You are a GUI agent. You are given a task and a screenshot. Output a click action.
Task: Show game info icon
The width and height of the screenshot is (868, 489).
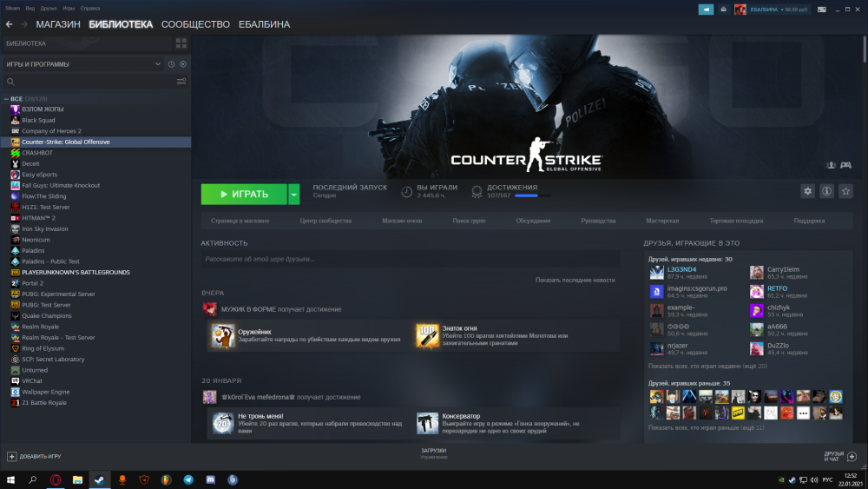click(x=826, y=191)
